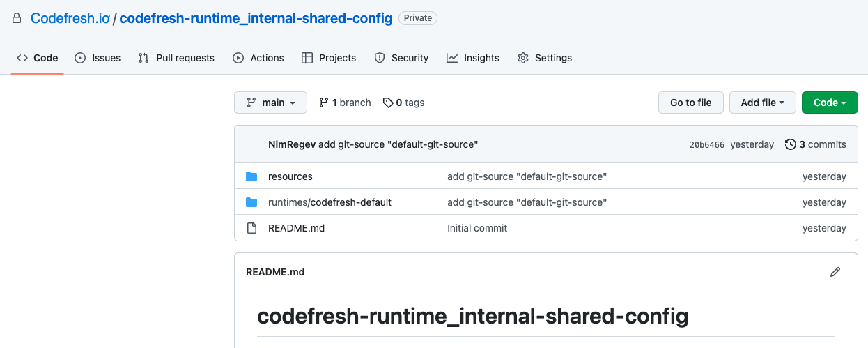Open the runtimes/codefresh-default folder
The width and height of the screenshot is (868, 348).
coord(330,202)
